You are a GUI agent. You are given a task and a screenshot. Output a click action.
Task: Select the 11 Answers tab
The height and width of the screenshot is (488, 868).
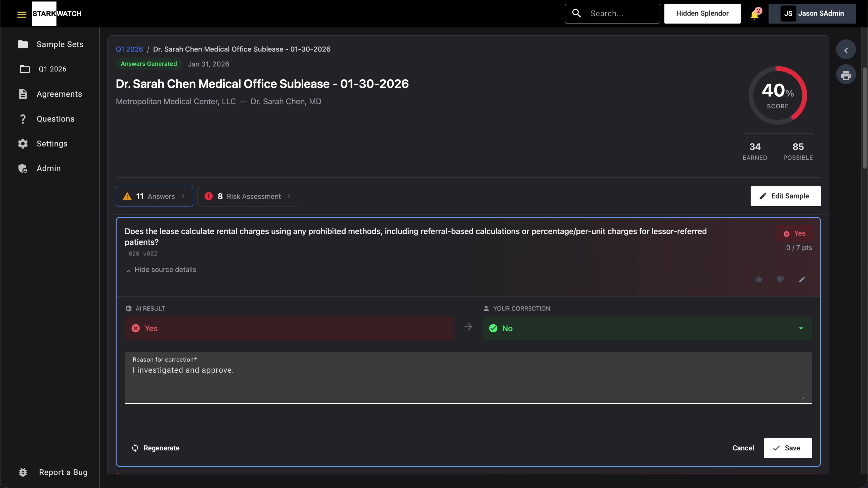tap(154, 196)
